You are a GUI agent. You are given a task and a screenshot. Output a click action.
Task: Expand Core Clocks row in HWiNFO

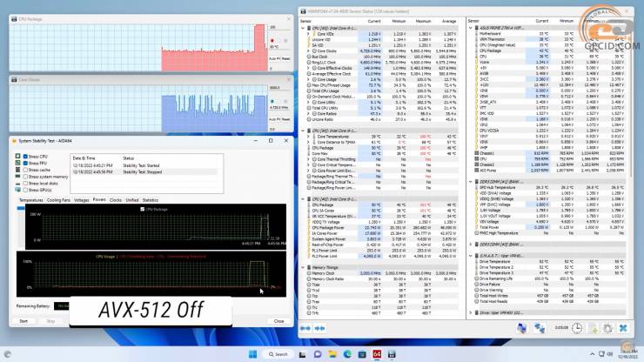(308, 51)
